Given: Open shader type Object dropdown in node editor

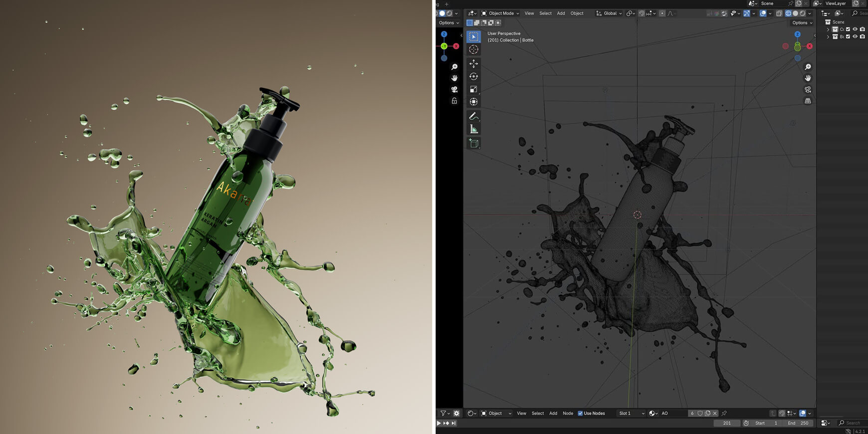Looking at the screenshot, I should [496, 413].
